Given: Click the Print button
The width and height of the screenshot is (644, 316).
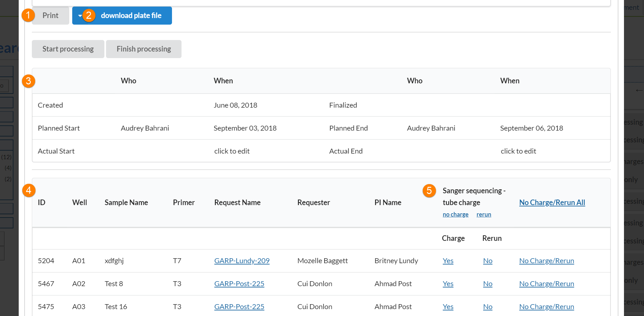Looking at the screenshot, I should point(51,15).
